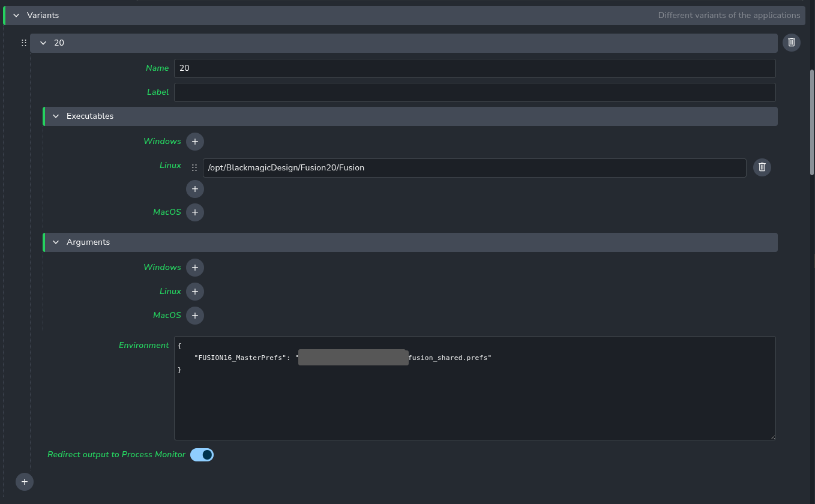Add another Linux executable entry
The height and width of the screenshot is (504, 815).
194,189
